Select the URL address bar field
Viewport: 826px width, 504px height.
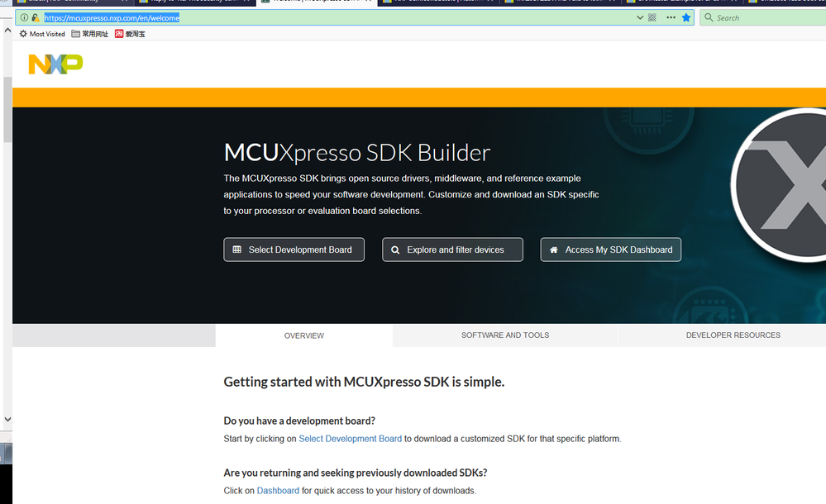(x=355, y=17)
